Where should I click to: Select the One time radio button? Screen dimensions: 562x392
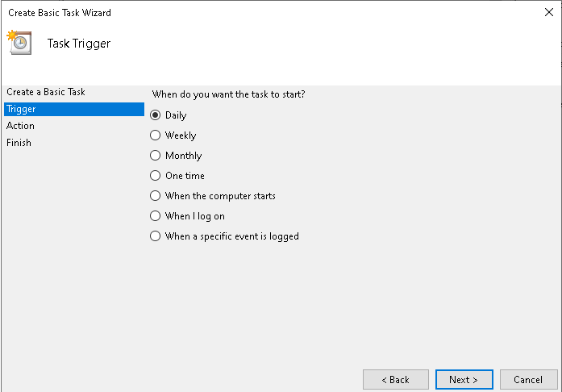(156, 176)
